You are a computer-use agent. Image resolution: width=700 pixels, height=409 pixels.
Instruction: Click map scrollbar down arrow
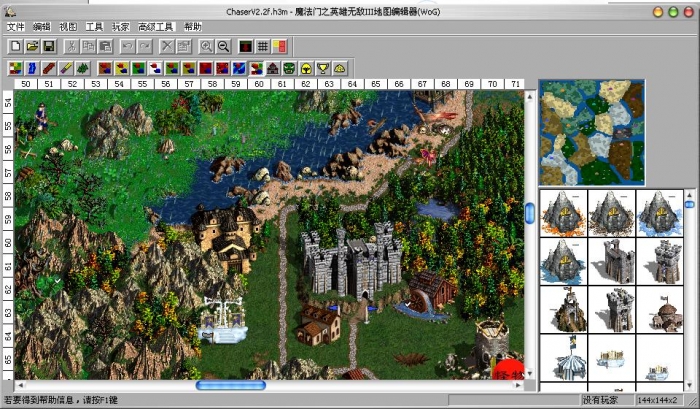tap(529, 373)
